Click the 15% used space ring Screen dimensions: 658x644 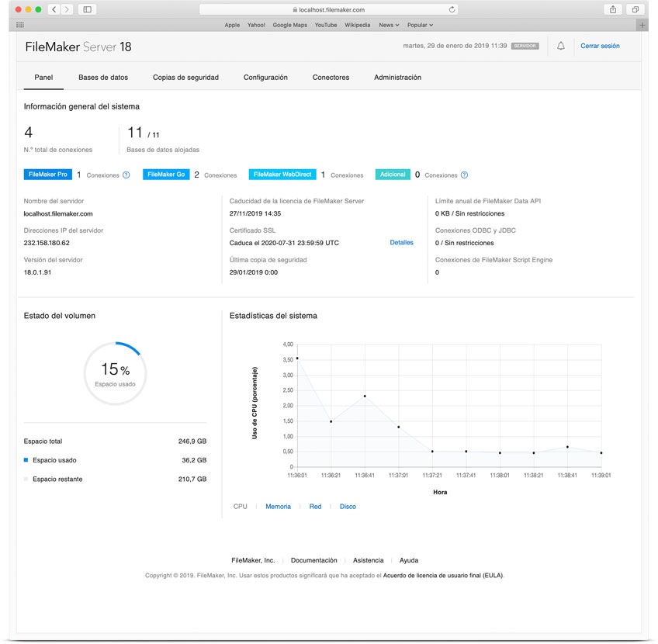tap(115, 372)
